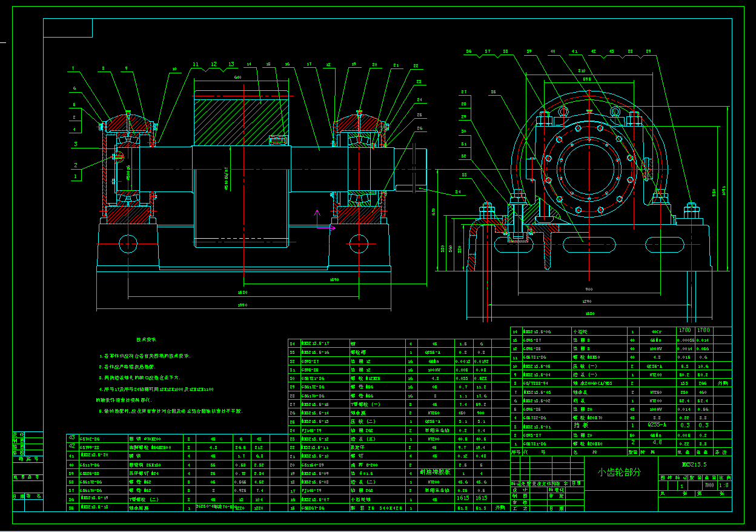756x532 pixels.
Task: Select part balloon number 14
Action: pyautogui.click(x=248, y=64)
